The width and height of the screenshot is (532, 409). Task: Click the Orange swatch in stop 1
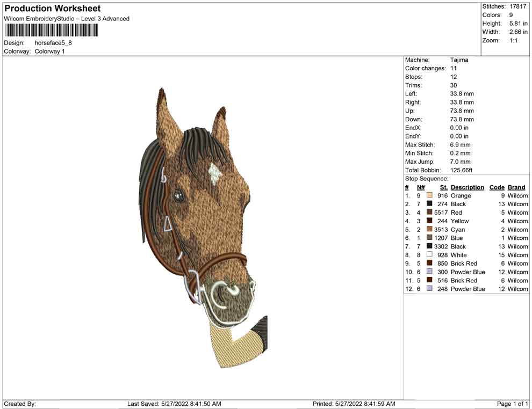(x=429, y=196)
